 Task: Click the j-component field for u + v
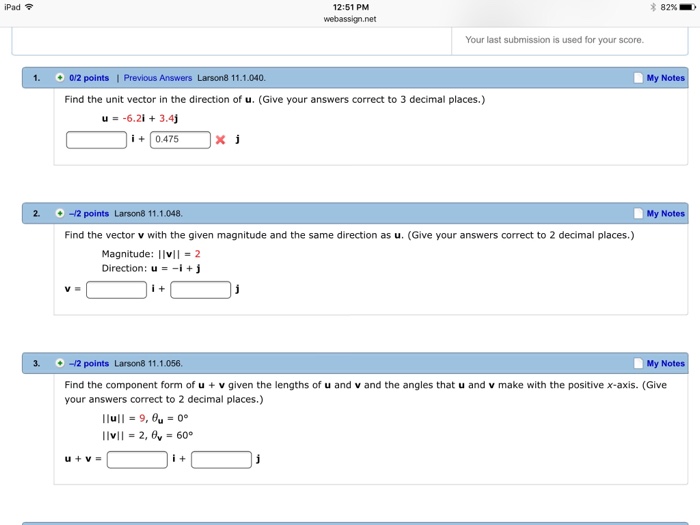click(x=221, y=460)
